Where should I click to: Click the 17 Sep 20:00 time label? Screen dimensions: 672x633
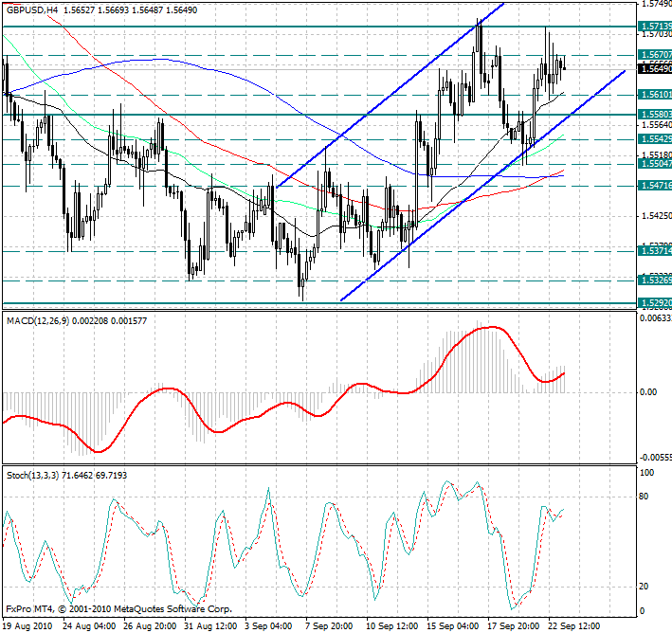point(514,626)
